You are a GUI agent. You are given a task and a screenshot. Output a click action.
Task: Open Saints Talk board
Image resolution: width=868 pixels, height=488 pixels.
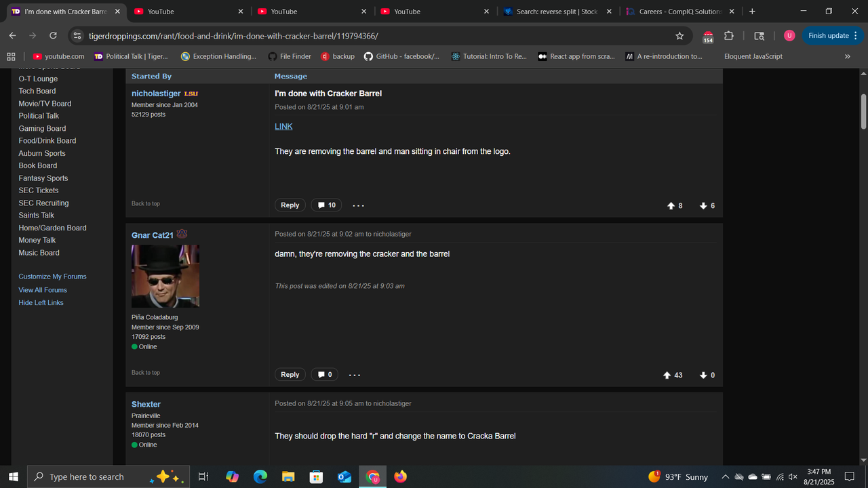pyautogui.click(x=36, y=216)
